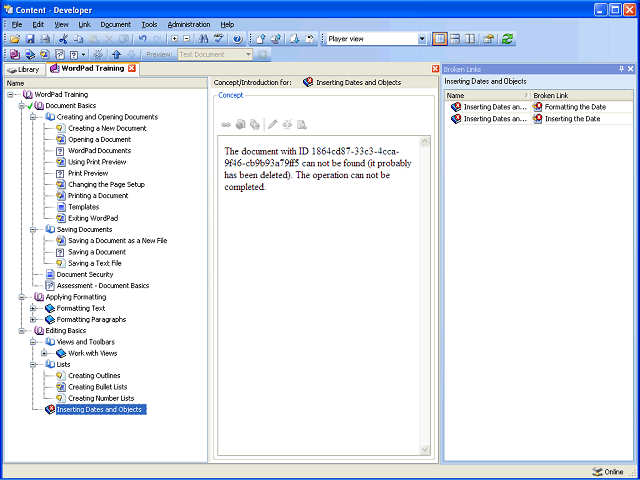Expand the Formatting Paragraphs section
This screenshot has width=640, height=480.
coord(33,320)
